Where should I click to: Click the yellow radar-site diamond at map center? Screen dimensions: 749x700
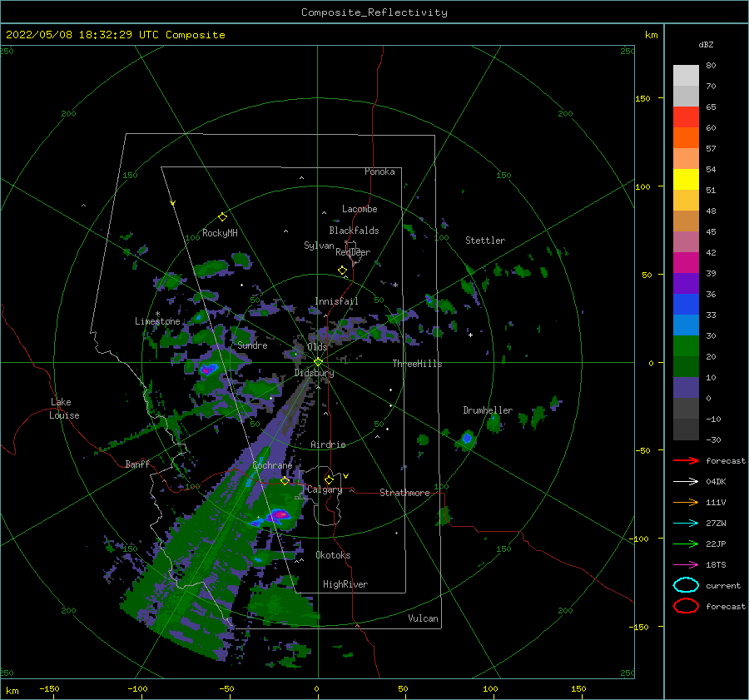tap(318, 362)
